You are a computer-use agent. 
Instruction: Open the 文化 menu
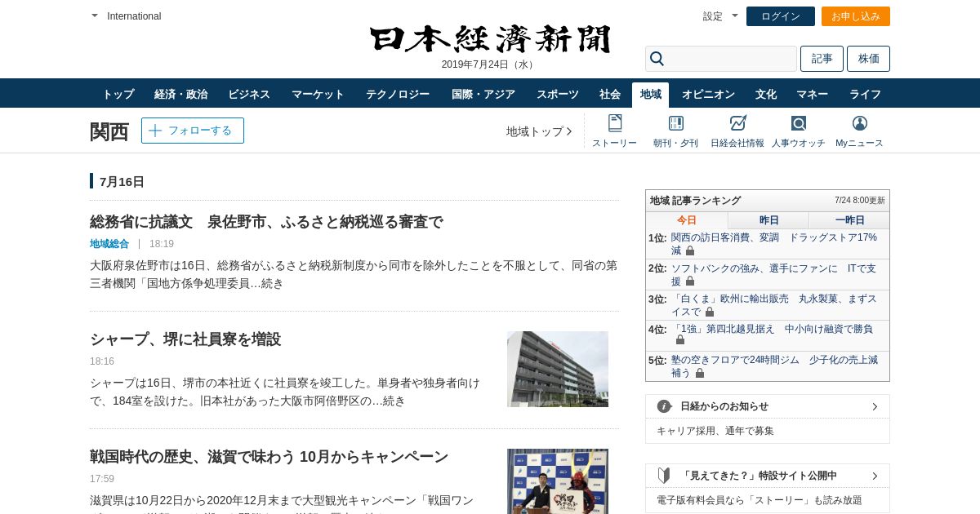(766, 94)
